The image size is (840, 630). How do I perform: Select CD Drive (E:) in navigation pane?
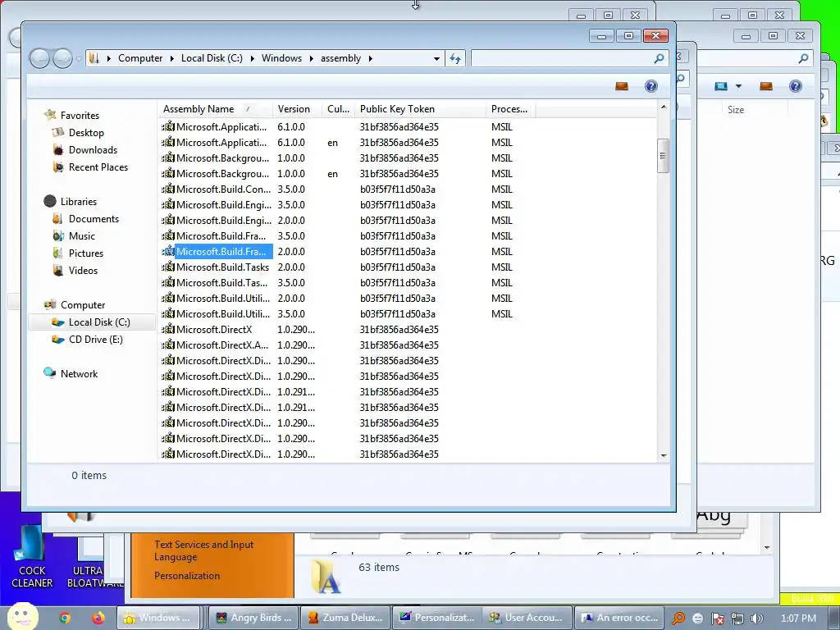pyautogui.click(x=96, y=340)
